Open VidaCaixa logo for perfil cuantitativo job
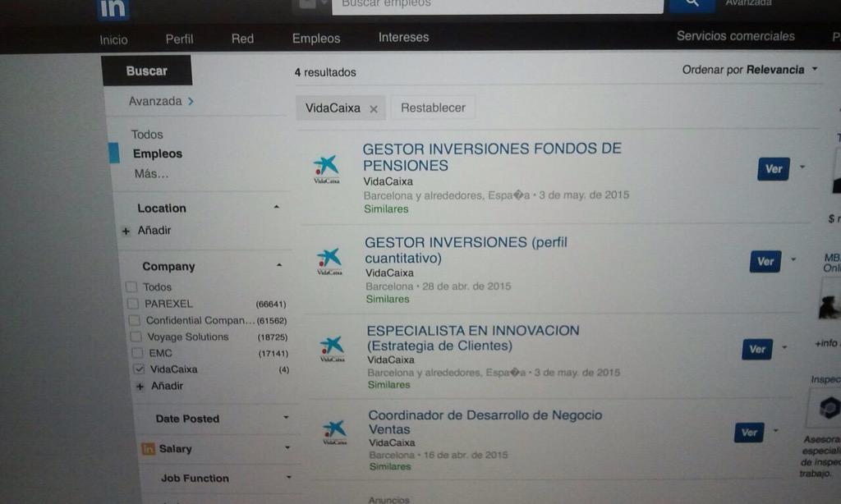The image size is (841, 504). pos(329,261)
